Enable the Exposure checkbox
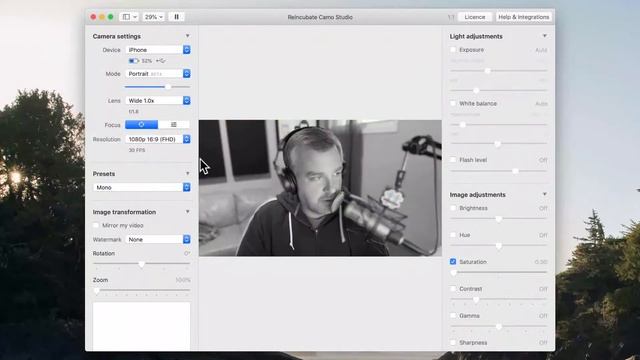Image resolution: width=640 pixels, height=360 pixels. [453, 50]
